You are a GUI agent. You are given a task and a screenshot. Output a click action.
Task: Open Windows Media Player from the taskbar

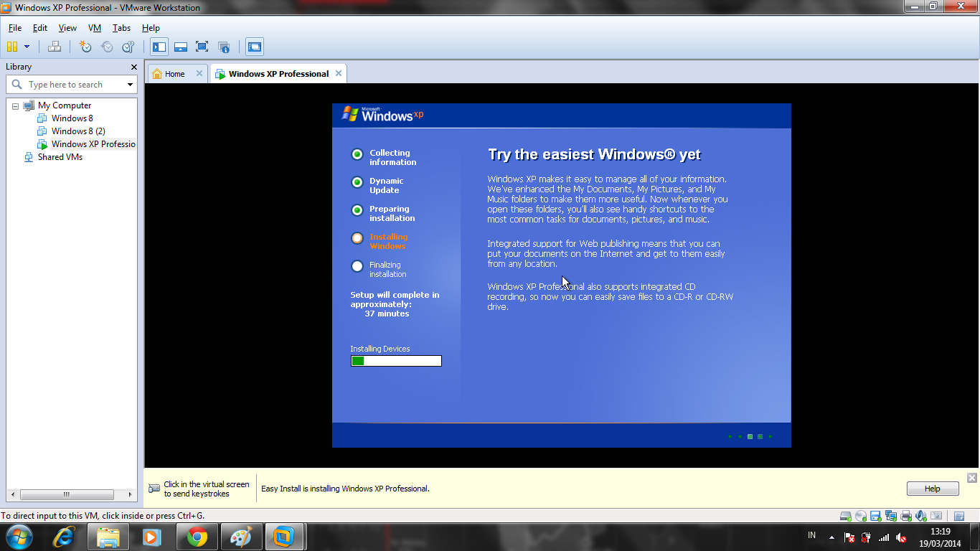pyautogui.click(x=153, y=537)
